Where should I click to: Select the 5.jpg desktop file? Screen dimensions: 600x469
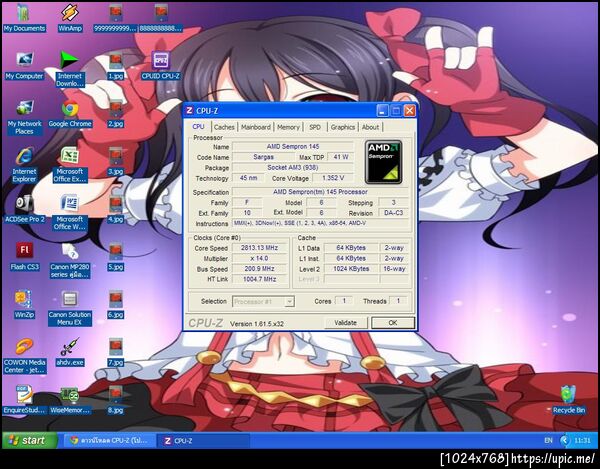pyautogui.click(x=116, y=257)
